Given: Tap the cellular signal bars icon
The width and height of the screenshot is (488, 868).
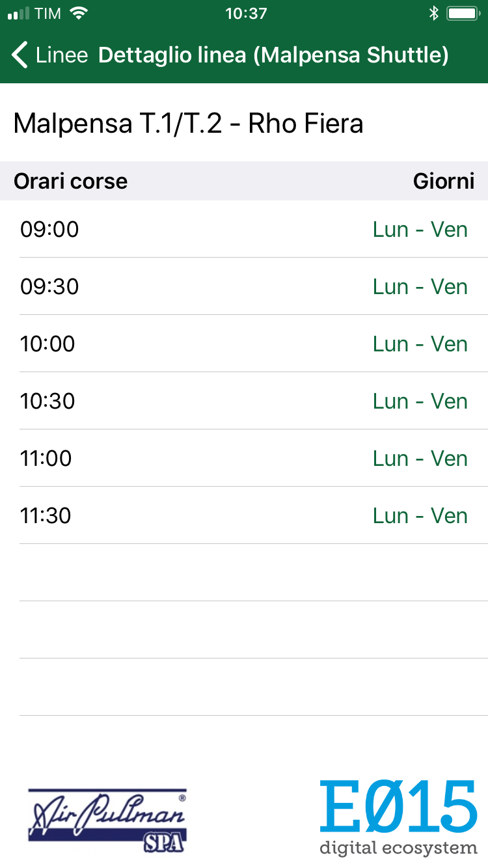Looking at the screenshot, I should [19, 13].
